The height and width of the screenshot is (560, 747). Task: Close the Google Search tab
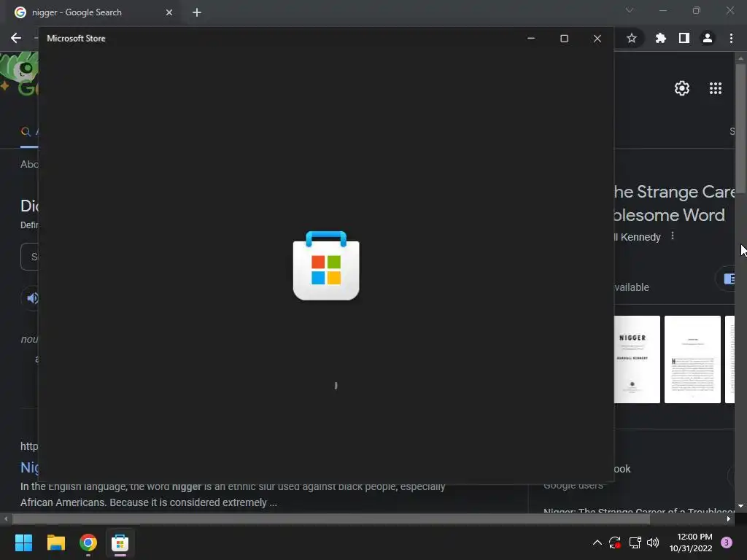[x=169, y=12]
